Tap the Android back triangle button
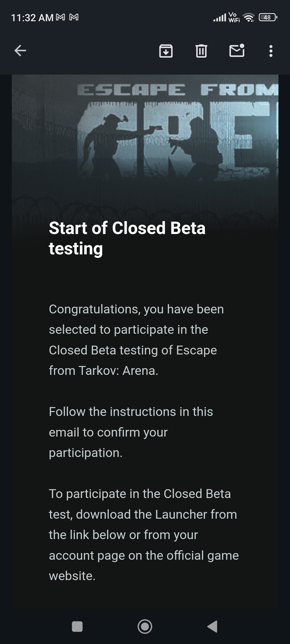This screenshot has height=644, width=290. (212, 627)
